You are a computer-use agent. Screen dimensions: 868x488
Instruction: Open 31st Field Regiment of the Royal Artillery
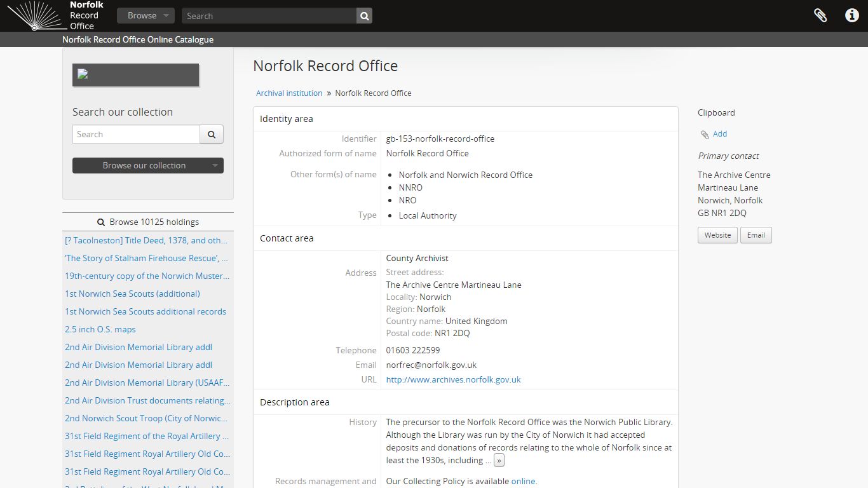coord(147,436)
